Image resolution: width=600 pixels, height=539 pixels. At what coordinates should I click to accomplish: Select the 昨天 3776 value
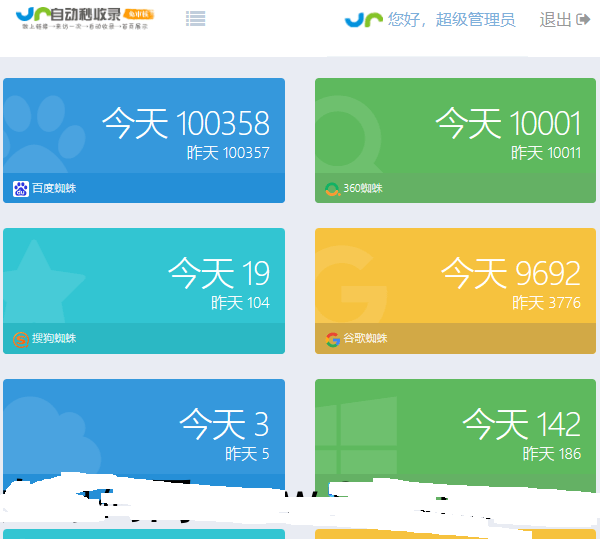pyautogui.click(x=546, y=303)
